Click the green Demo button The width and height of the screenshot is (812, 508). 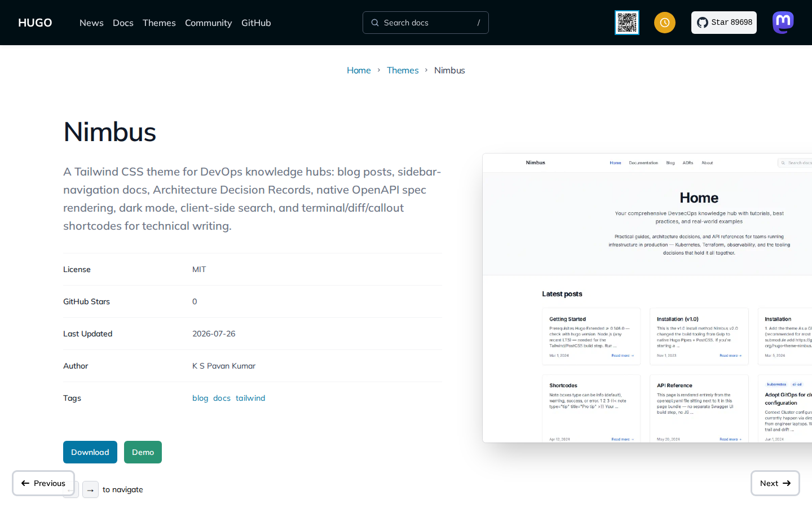point(143,452)
